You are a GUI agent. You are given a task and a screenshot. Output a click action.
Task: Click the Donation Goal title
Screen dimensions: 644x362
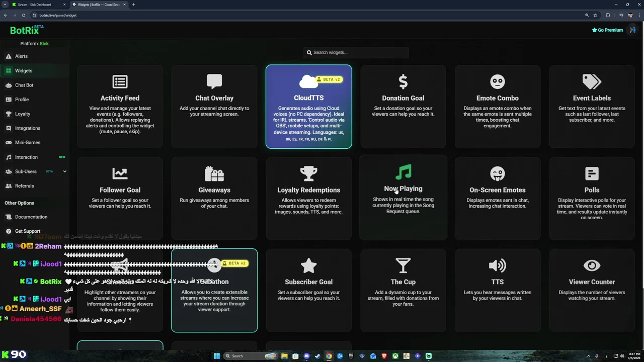tap(403, 98)
